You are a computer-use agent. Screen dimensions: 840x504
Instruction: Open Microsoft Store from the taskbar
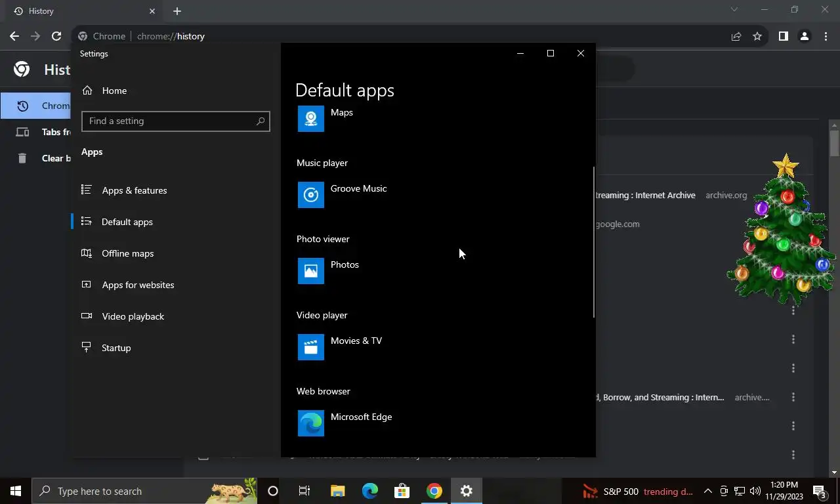point(402,491)
